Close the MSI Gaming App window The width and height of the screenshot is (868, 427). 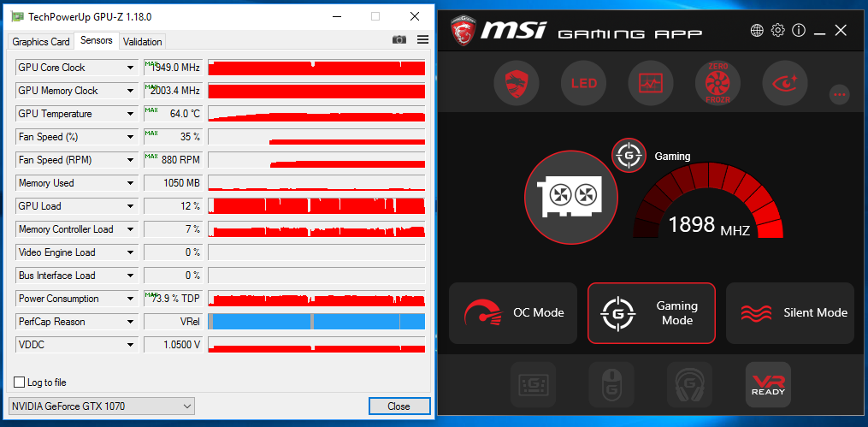(x=841, y=31)
